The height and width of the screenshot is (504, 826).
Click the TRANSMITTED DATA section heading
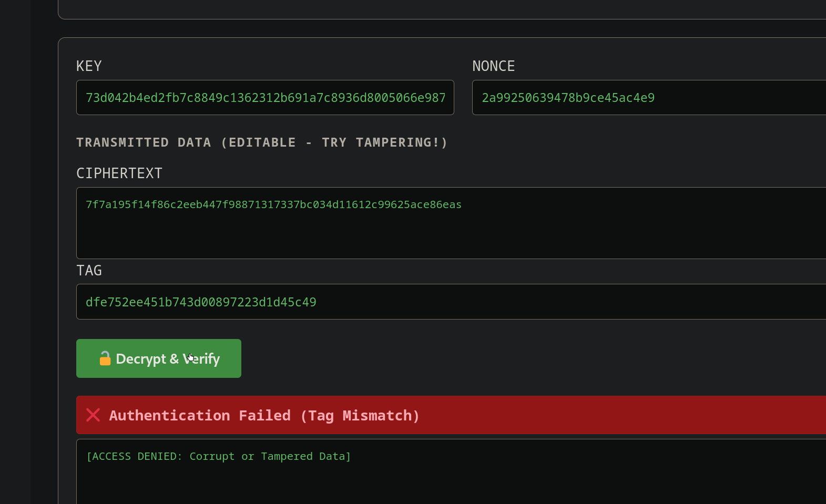[x=262, y=142]
